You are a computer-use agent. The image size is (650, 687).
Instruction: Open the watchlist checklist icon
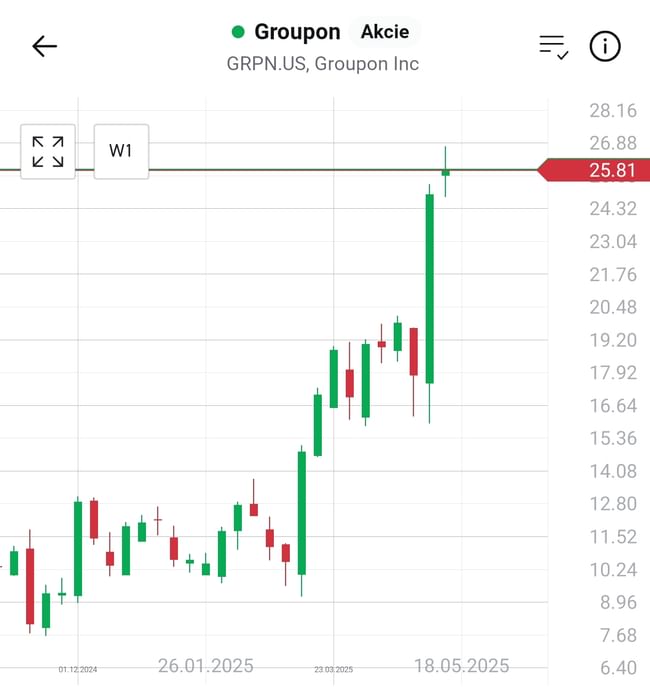(x=553, y=46)
